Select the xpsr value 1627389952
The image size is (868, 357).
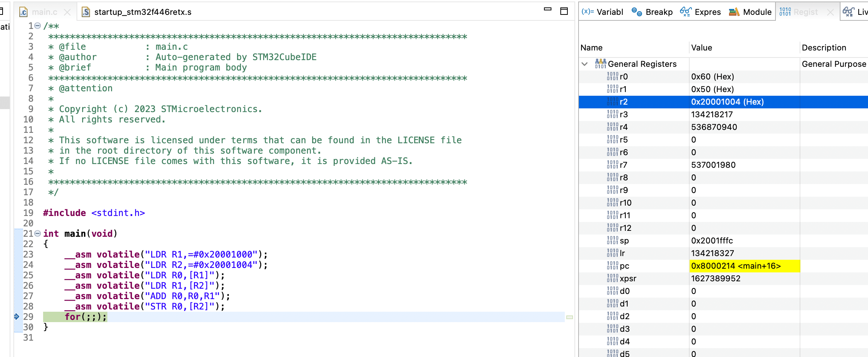click(x=716, y=278)
